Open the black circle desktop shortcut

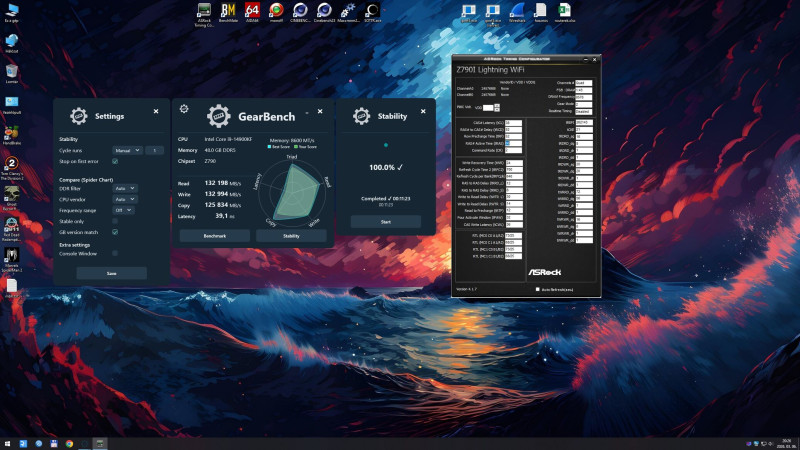372,10
